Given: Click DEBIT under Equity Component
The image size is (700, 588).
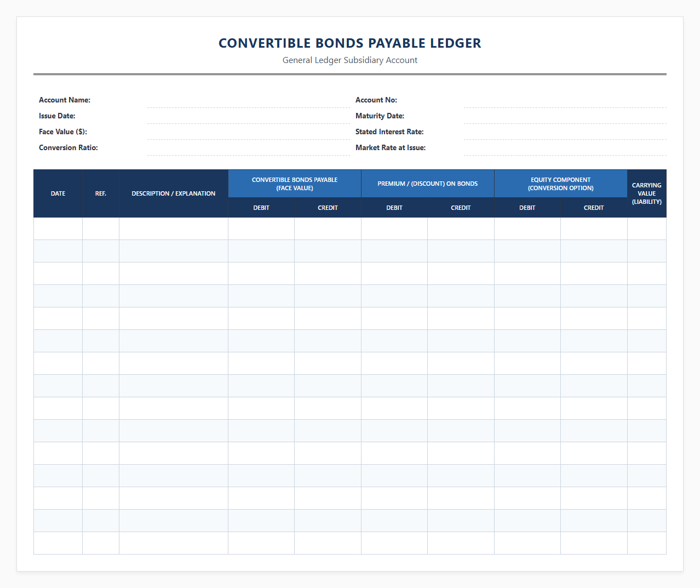Looking at the screenshot, I should pyautogui.click(x=527, y=208).
